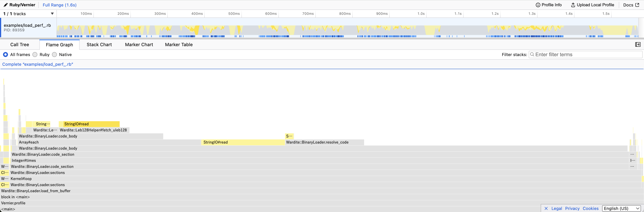
Task: Open the English (US) language selector
Action: point(621,209)
